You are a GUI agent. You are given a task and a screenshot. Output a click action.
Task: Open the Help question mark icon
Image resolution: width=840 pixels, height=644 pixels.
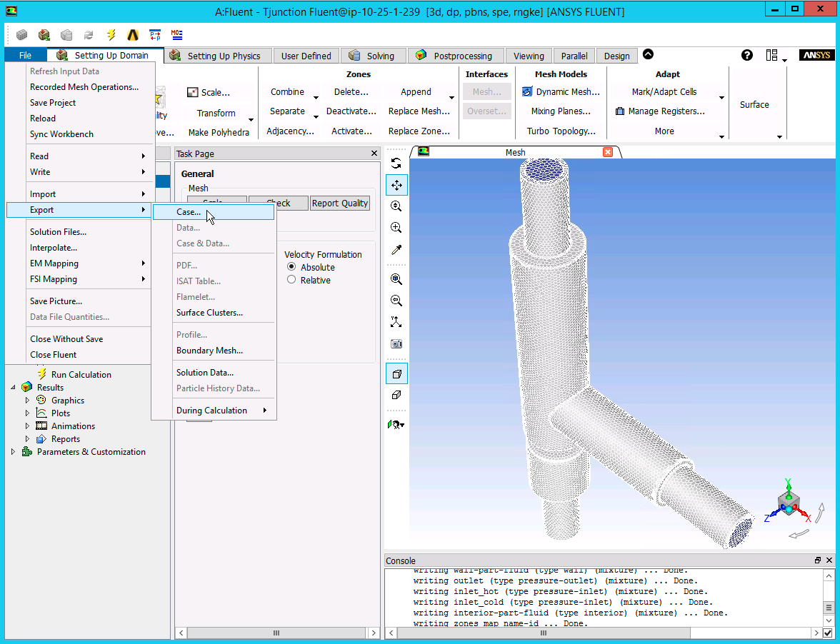[747, 55]
